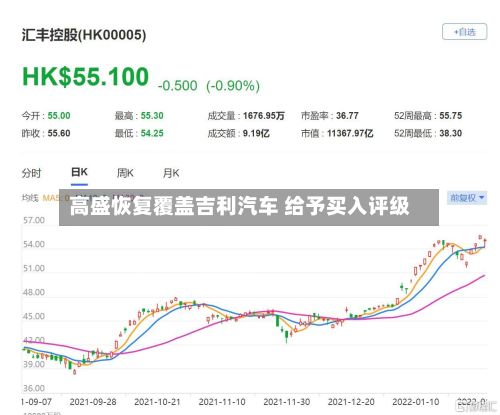
Task: Click date label 2021-11-10
Action: (222, 402)
